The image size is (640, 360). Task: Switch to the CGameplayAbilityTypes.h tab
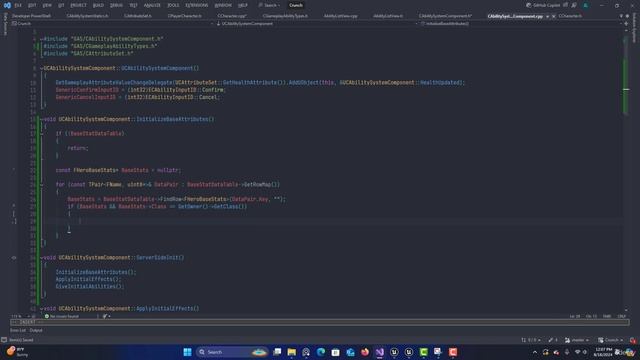(x=285, y=16)
